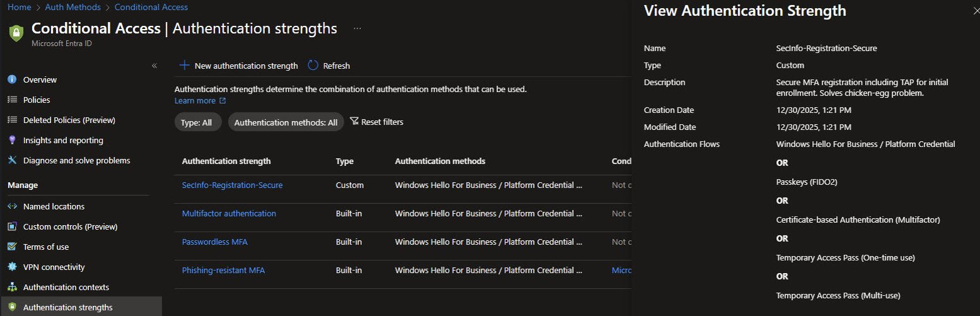Open Deleted Policies (Preview) menu item
Image resolution: width=980 pixels, height=316 pixels.
pyautogui.click(x=69, y=120)
